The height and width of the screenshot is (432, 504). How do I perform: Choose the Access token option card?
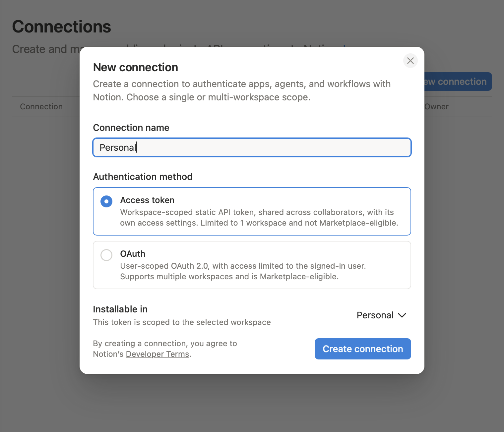point(252,211)
